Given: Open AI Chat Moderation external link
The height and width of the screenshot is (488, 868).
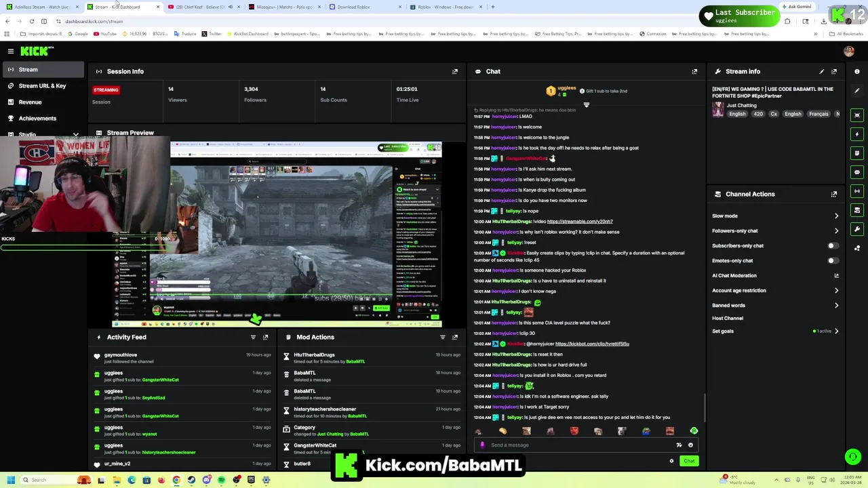Looking at the screenshot, I should (836, 276).
